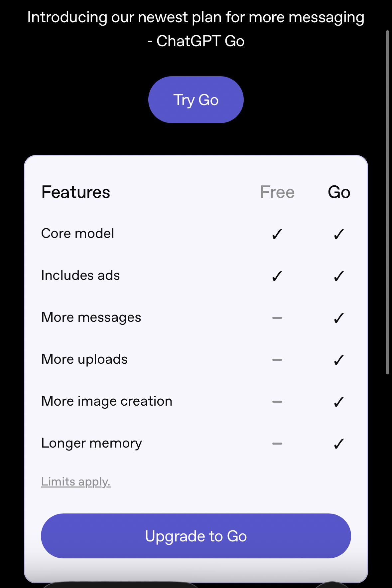Click the Go column header
The width and height of the screenshot is (392, 588).
[339, 192]
